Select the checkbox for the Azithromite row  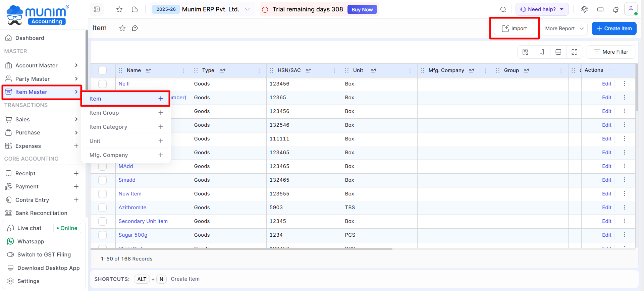103,208
